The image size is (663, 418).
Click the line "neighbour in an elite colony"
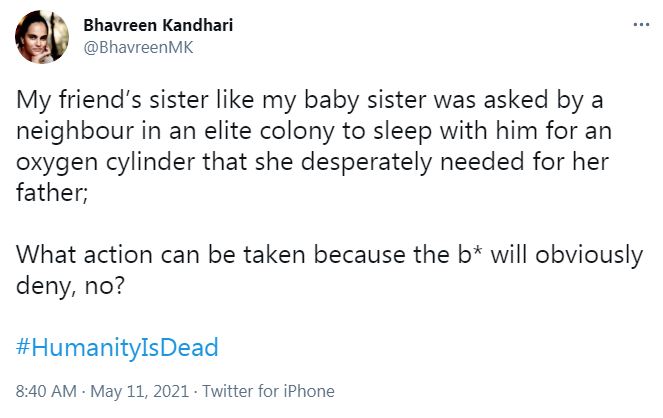(314, 131)
